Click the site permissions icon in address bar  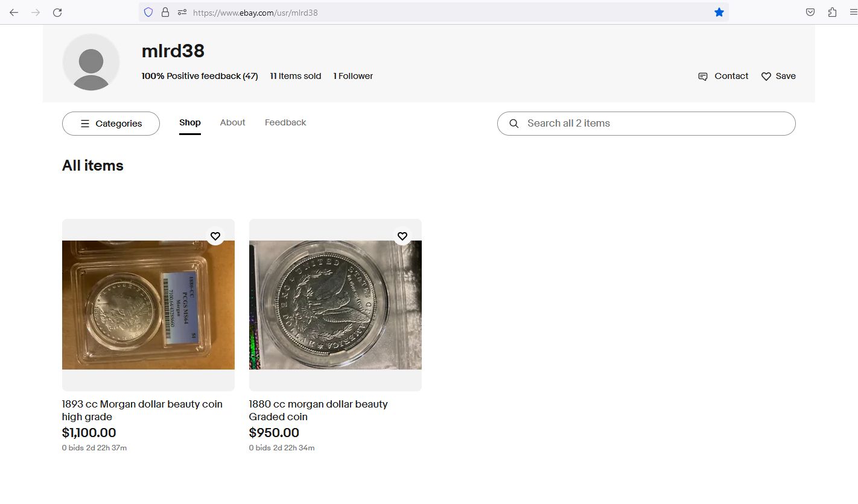point(182,12)
